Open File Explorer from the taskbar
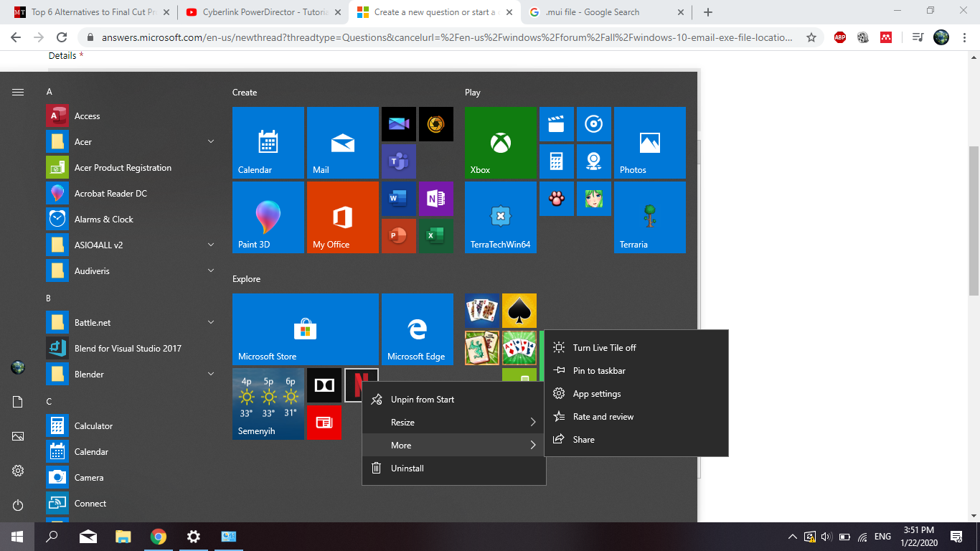This screenshot has width=980, height=551. [123, 537]
